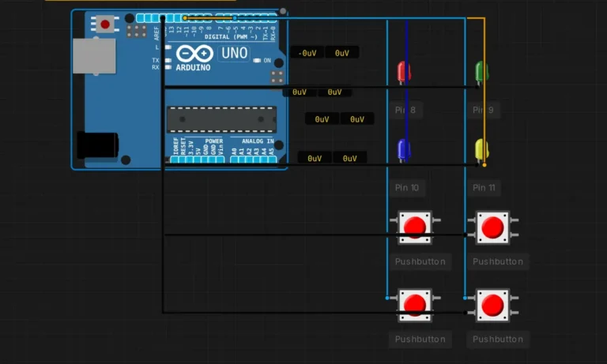Select the blue LED above Pin 10

(x=404, y=150)
